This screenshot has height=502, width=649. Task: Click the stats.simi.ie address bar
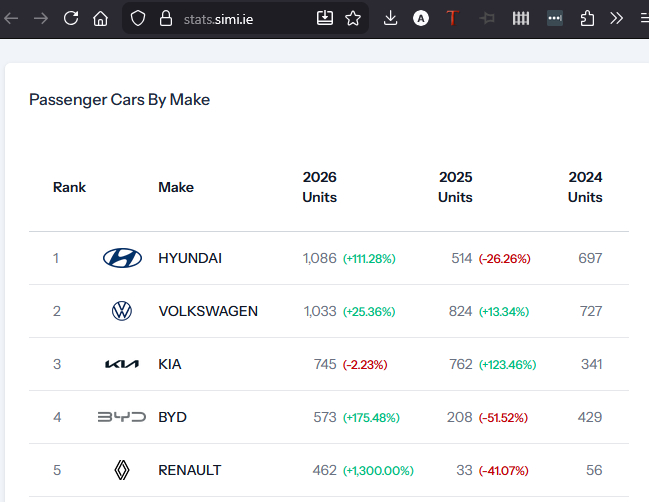[x=240, y=18]
